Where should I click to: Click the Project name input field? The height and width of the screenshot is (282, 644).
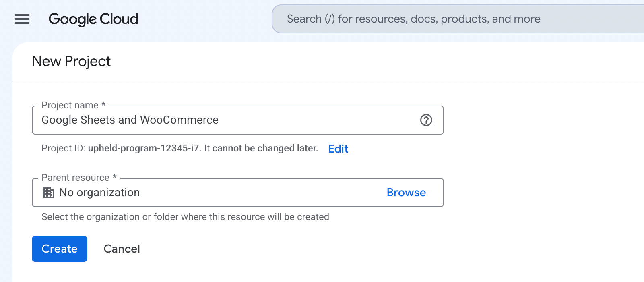[237, 120]
